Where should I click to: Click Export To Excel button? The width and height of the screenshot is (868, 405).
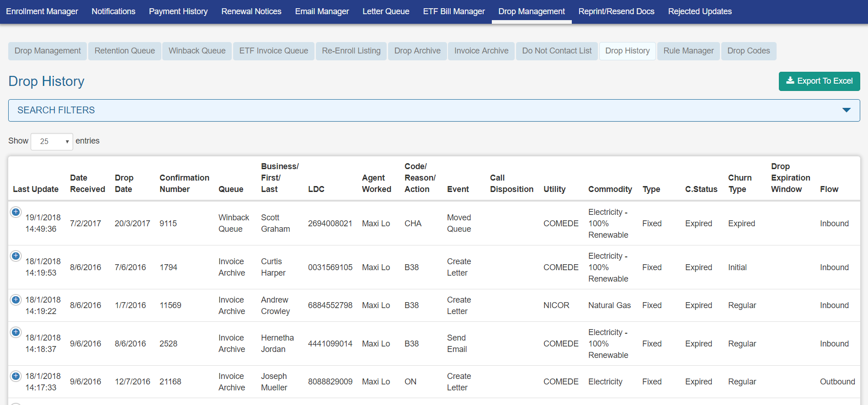click(x=819, y=81)
